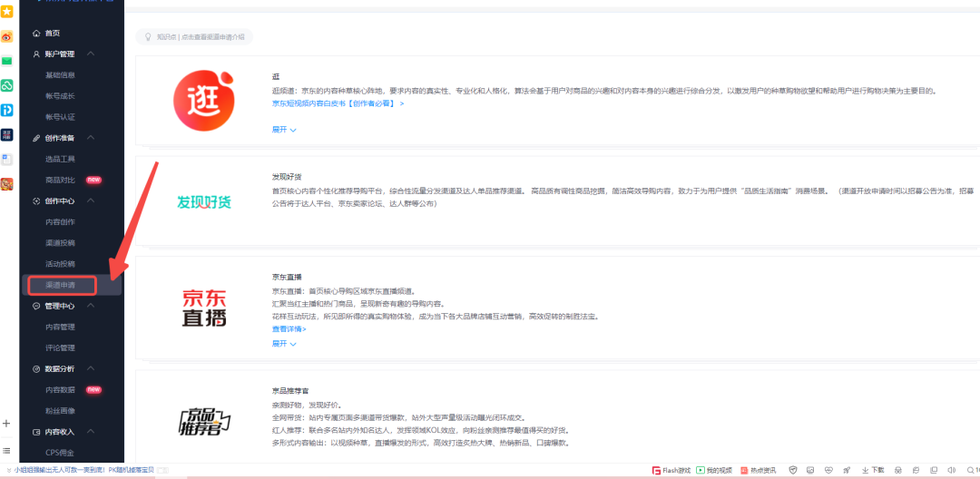Click the blue iD sidebar icon

tap(7, 110)
